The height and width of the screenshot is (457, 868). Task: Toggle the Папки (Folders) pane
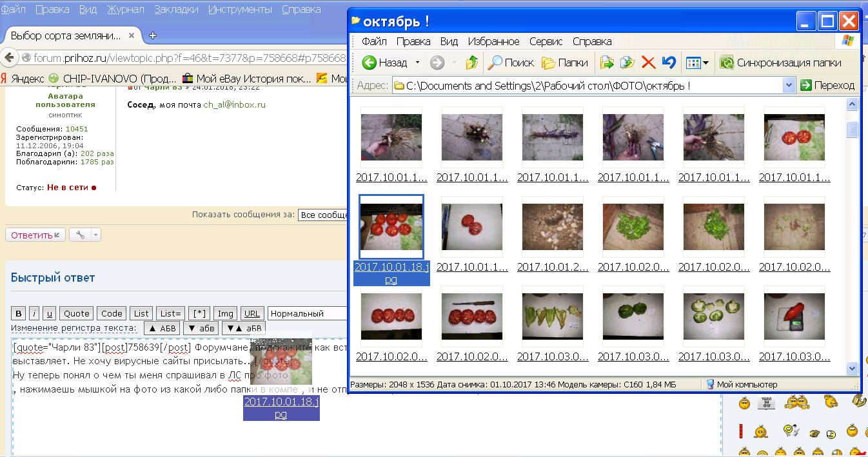pos(565,63)
